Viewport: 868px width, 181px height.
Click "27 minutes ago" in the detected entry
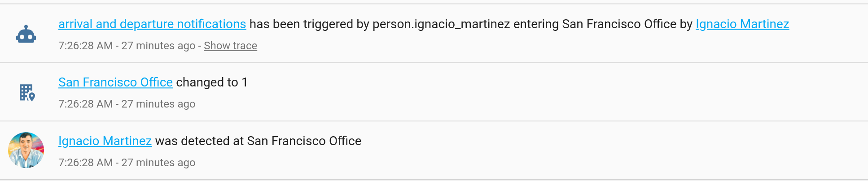coord(158,163)
